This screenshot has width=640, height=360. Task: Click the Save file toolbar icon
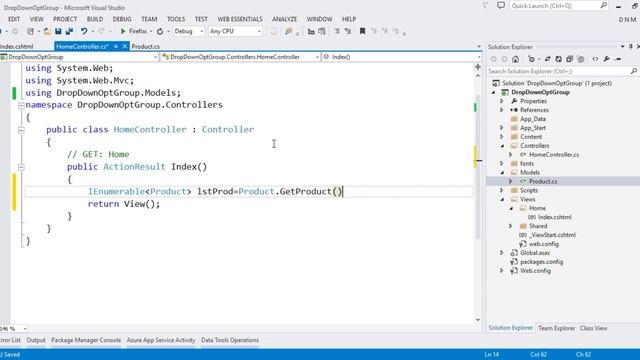pyautogui.click(x=58, y=31)
